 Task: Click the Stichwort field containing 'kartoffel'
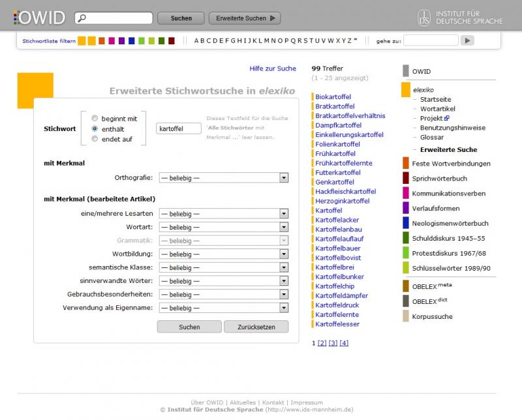pyautogui.click(x=178, y=128)
